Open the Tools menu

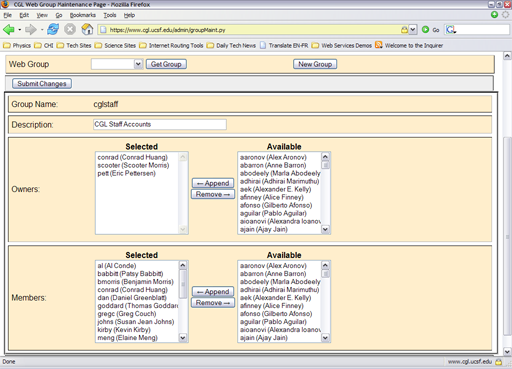[x=110, y=15]
